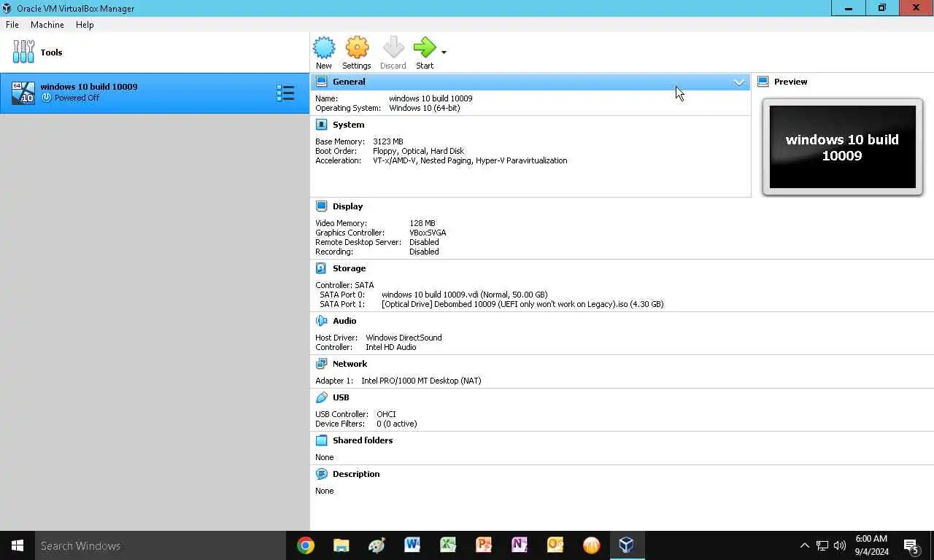Click the Intel HD Audio controller value
Viewport: 934px width, 560px height.
click(390, 347)
